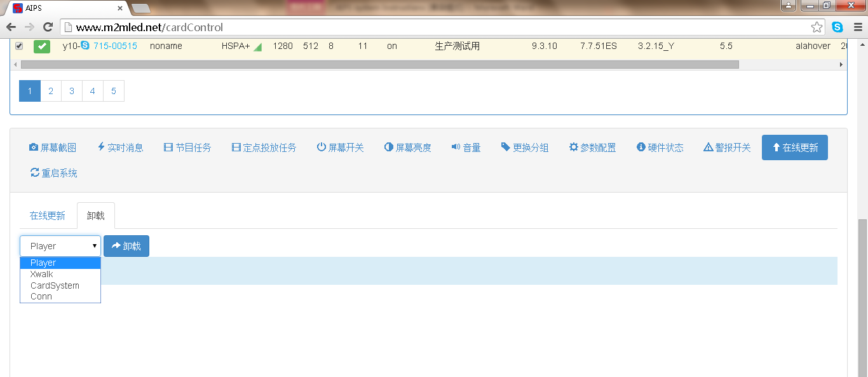Click the browser forward arrow

(29, 27)
